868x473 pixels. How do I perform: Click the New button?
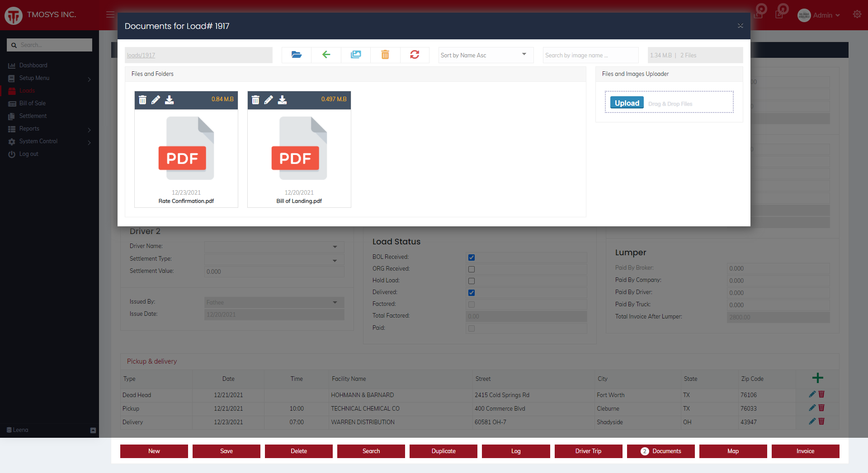(x=154, y=451)
